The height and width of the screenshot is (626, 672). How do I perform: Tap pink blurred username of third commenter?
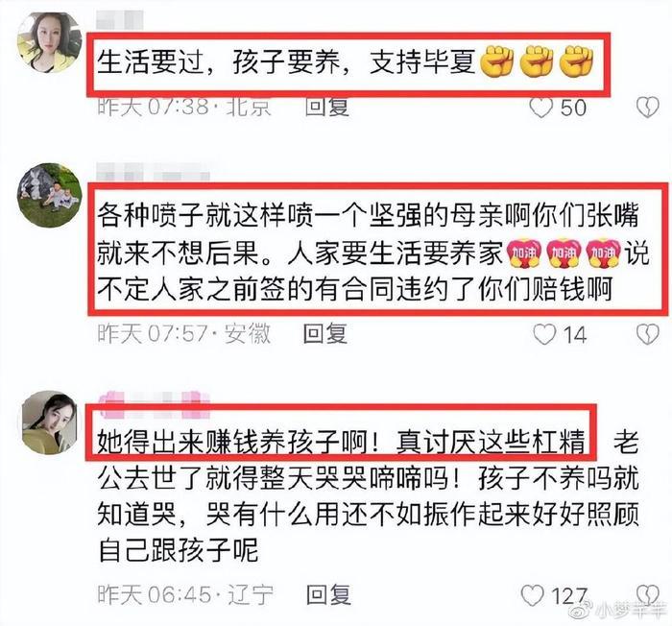pos(155,404)
